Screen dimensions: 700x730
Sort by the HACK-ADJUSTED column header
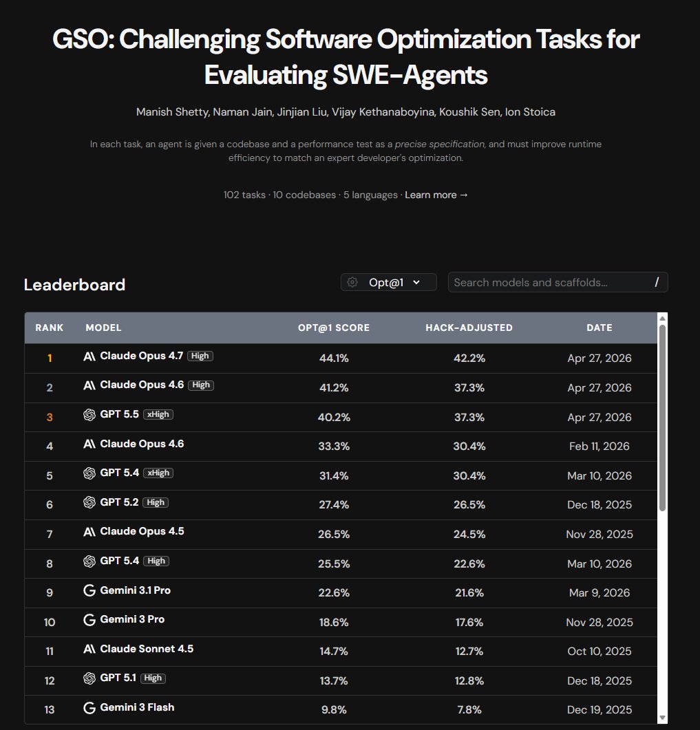pos(469,328)
